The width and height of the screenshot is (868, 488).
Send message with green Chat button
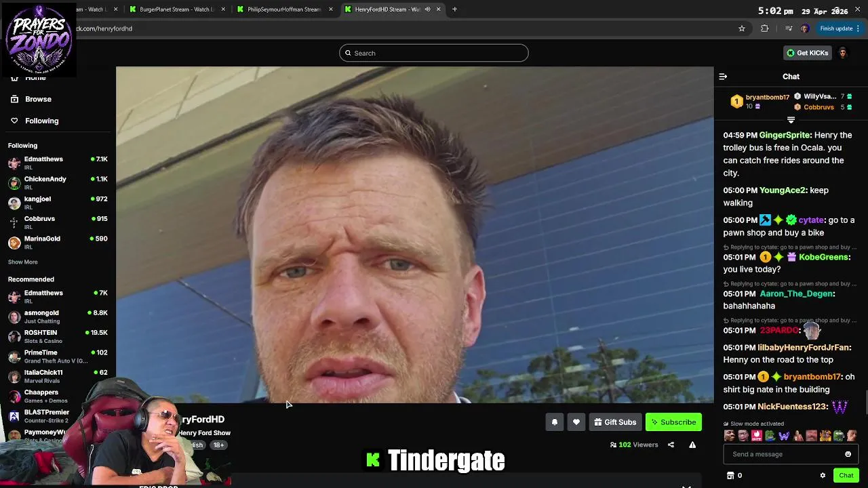point(846,475)
